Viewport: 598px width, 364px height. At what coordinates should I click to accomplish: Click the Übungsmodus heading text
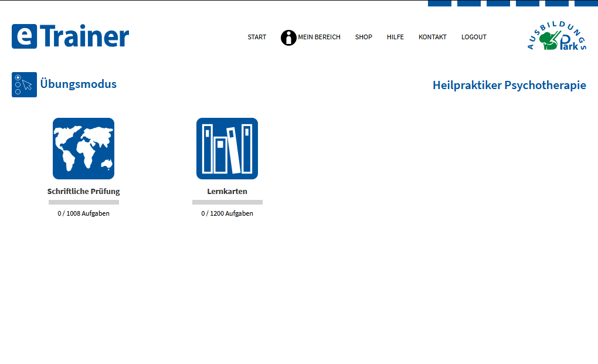pyautogui.click(x=79, y=84)
